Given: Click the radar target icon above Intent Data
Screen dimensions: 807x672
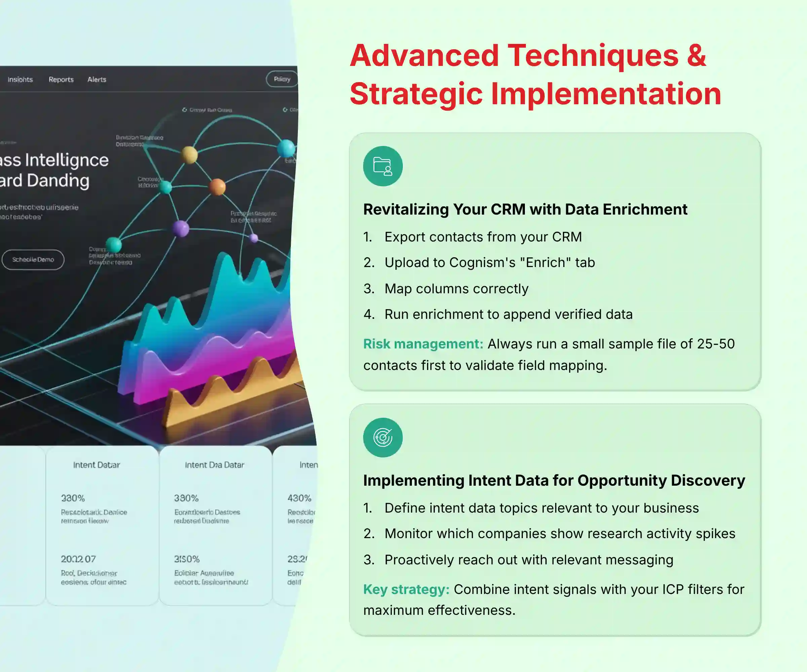Looking at the screenshot, I should click(383, 438).
